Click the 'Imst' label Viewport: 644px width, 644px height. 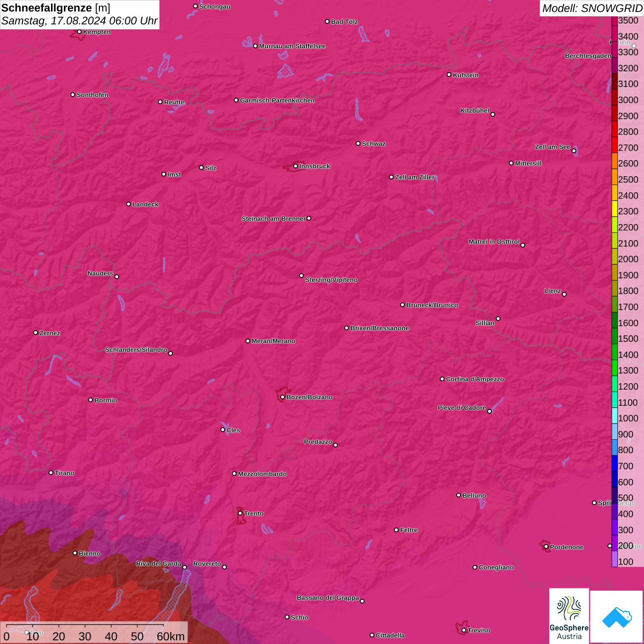[174, 174]
